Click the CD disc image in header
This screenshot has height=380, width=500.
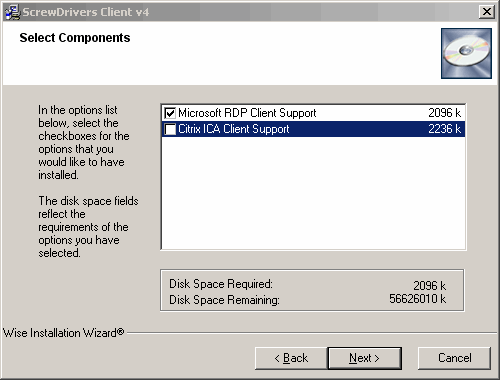[x=466, y=53]
